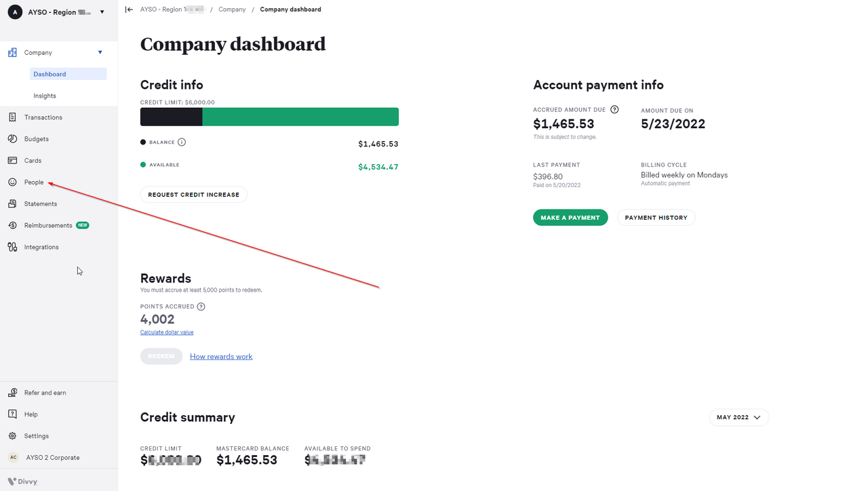Click the Refer and earn icon
Image resolution: width=868 pixels, height=491 pixels.
tap(12, 393)
